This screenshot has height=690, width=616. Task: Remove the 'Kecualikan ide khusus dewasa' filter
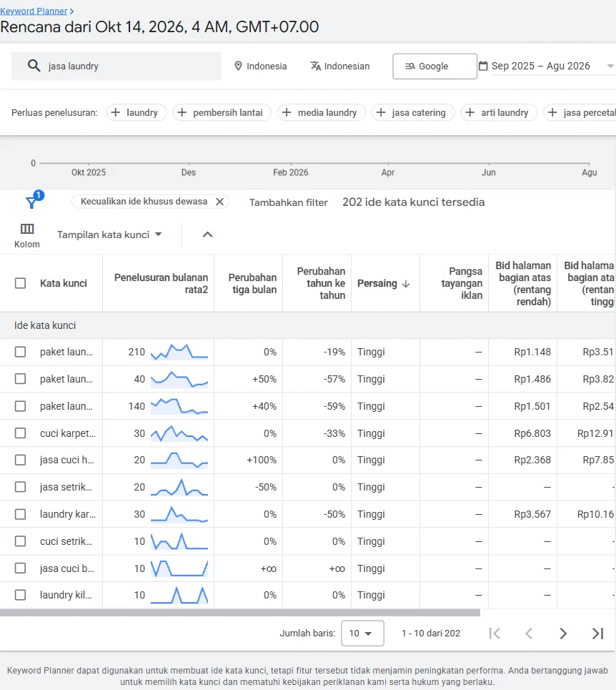(220, 202)
